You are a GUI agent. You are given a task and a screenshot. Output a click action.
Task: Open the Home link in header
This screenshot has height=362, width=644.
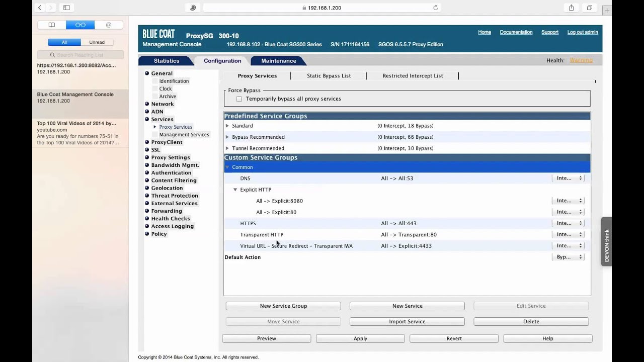[485, 32]
